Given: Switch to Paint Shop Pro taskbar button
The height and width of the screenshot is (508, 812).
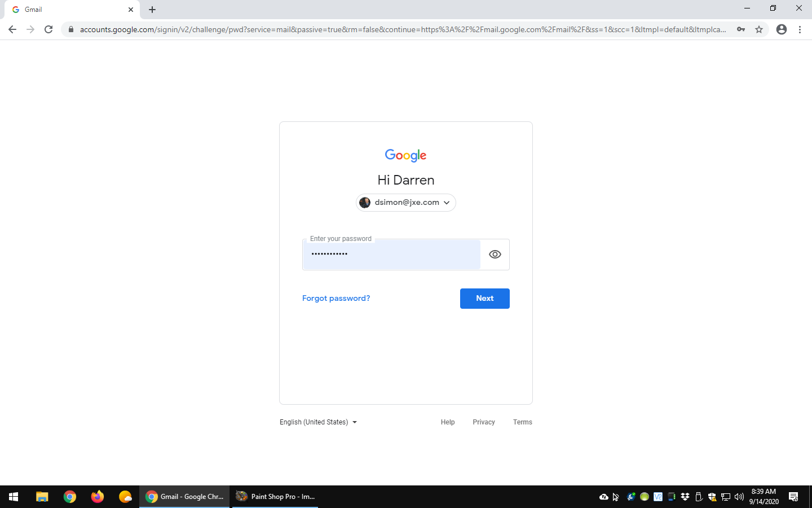Looking at the screenshot, I should click(275, 497).
